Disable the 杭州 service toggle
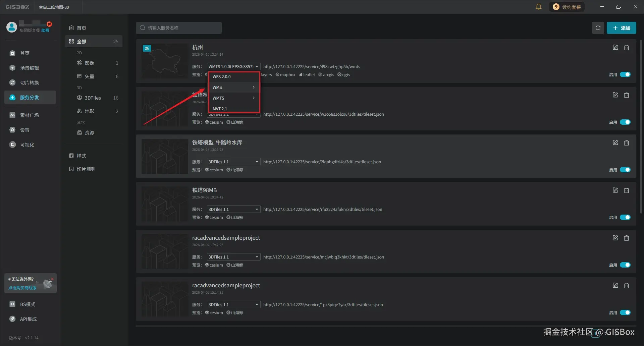This screenshot has height=346, width=644. 625,74
